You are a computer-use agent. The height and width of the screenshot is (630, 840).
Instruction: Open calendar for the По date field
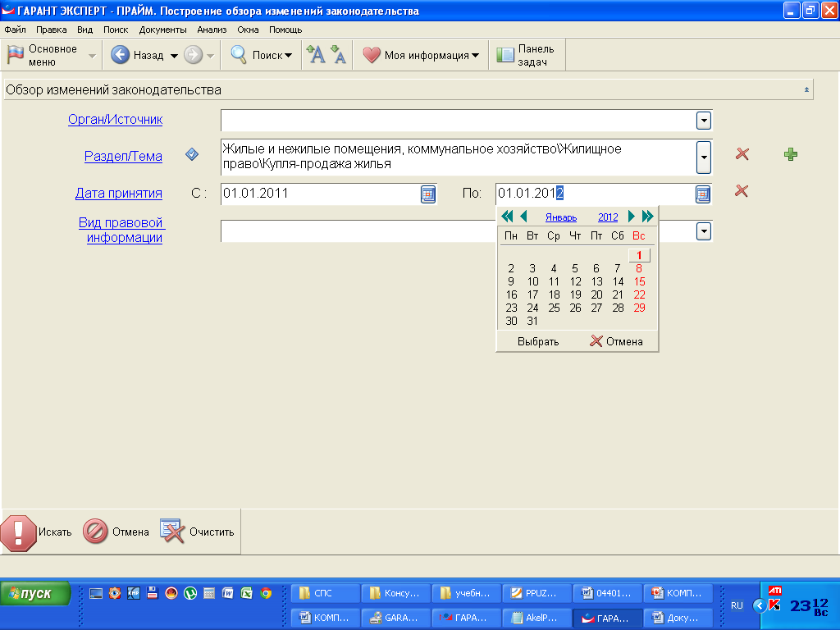[x=703, y=194]
